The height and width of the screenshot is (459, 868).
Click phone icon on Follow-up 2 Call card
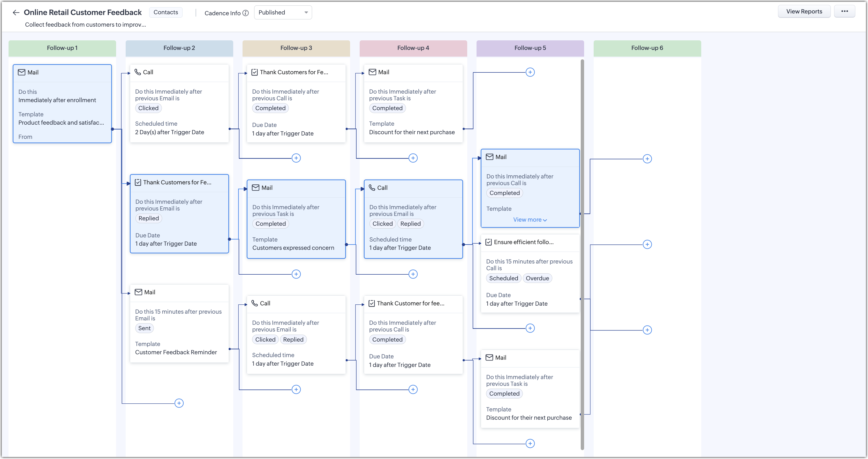point(138,72)
